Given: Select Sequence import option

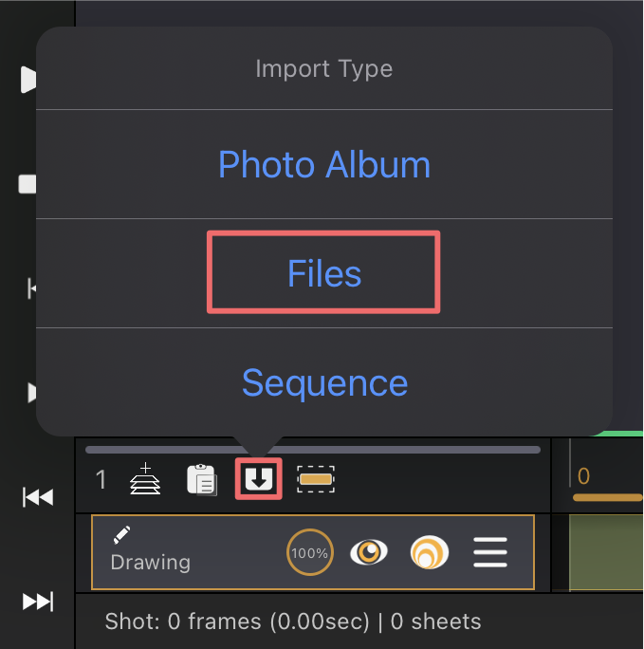Looking at the screenshot, I should point(324,382).
